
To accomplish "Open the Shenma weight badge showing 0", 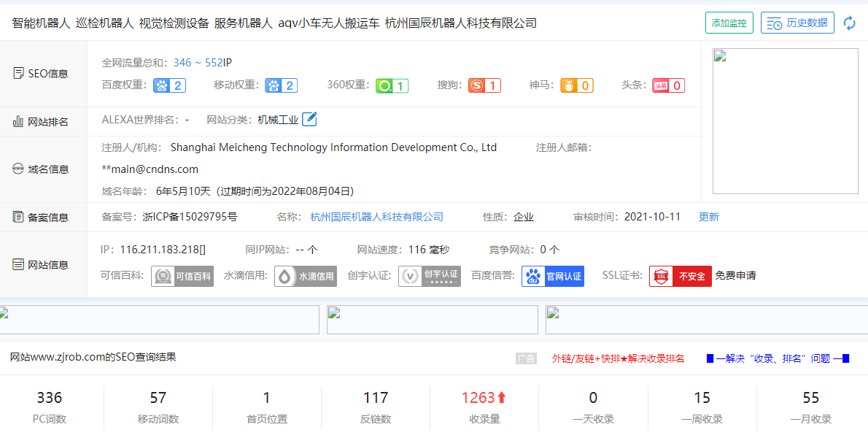I will (577, 85).
